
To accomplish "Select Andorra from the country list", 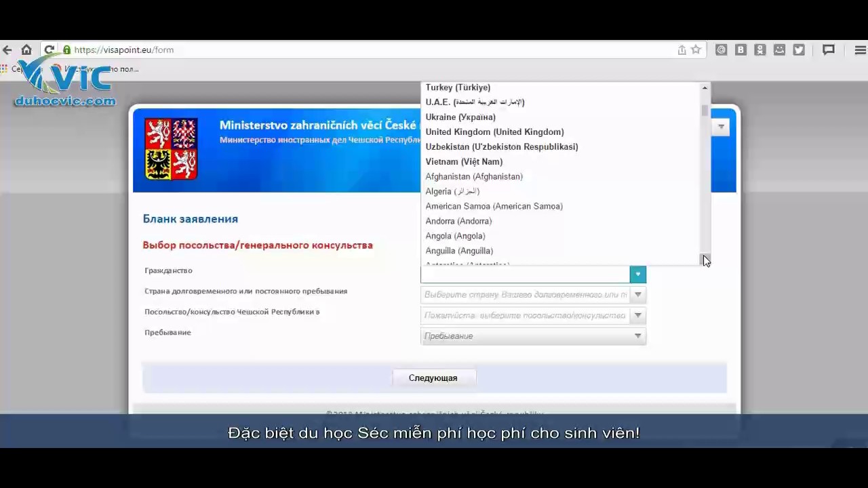I will click(560, 222).
